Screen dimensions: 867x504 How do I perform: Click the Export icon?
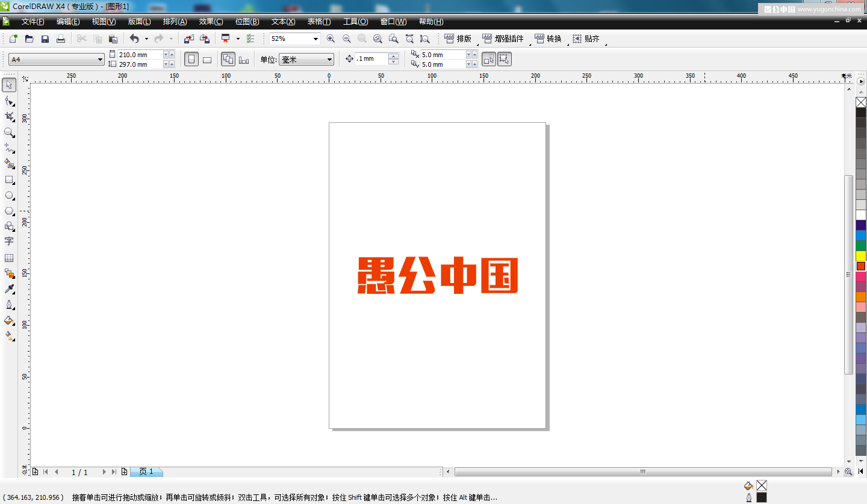(204, 39)
